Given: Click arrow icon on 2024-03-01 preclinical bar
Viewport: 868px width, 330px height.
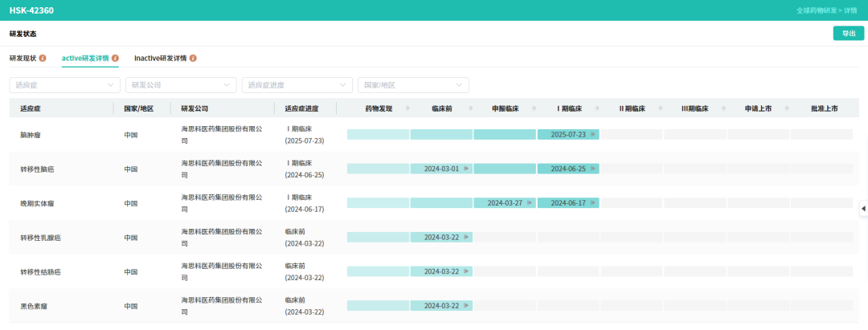Looking at the screenshot, I should pyautogui.click(x=466, y=169).
